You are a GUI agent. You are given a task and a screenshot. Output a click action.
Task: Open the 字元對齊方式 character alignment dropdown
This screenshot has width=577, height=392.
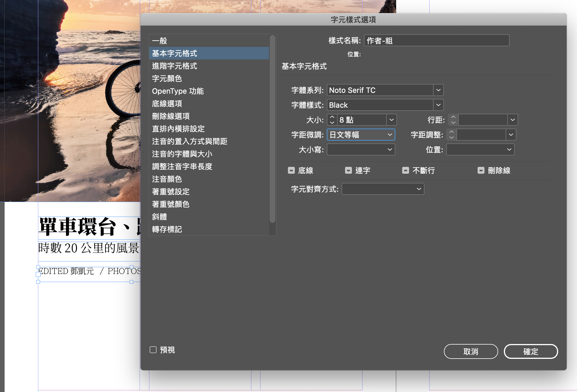pos(383,189)
